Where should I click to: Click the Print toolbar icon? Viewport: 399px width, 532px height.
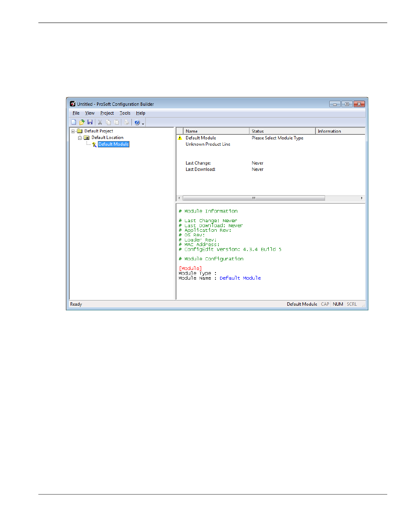coord(126,122)
